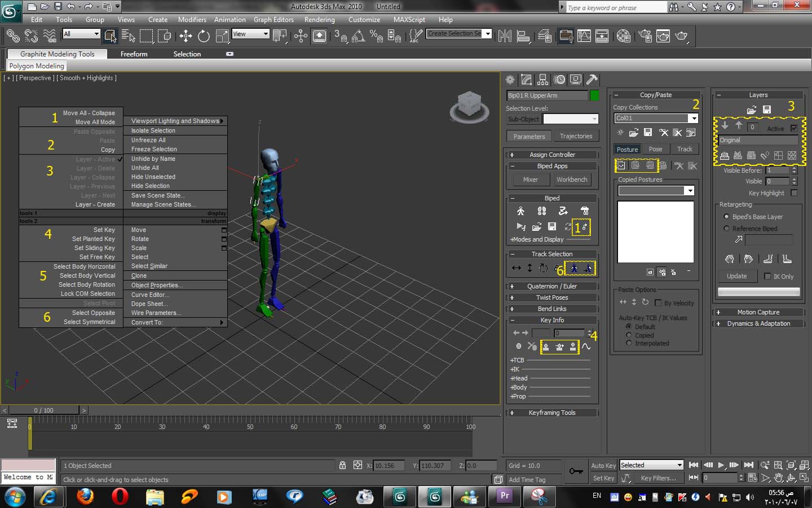Enable Biped Figure Mode icon
The width and height of the screenshot is (812, 508).
point(520,211)
